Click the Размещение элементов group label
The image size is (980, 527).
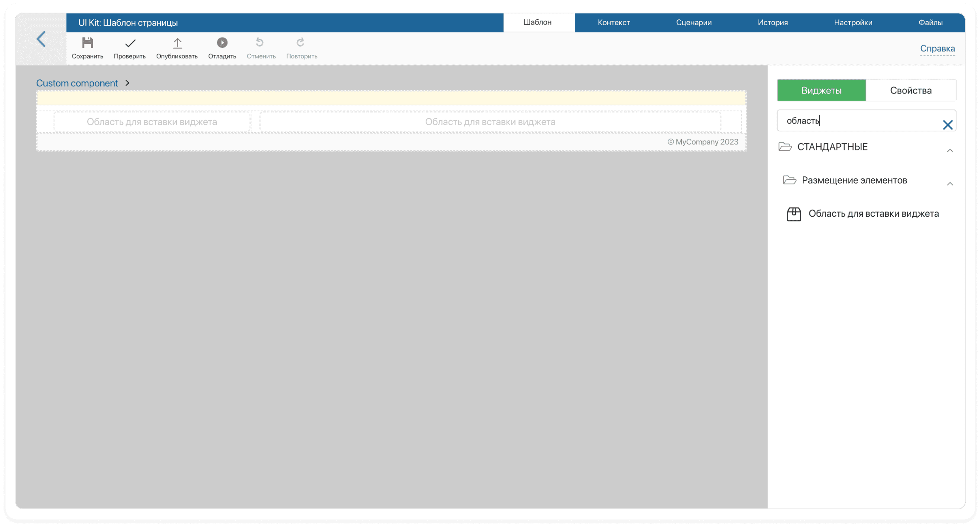(x=854, y=180)
